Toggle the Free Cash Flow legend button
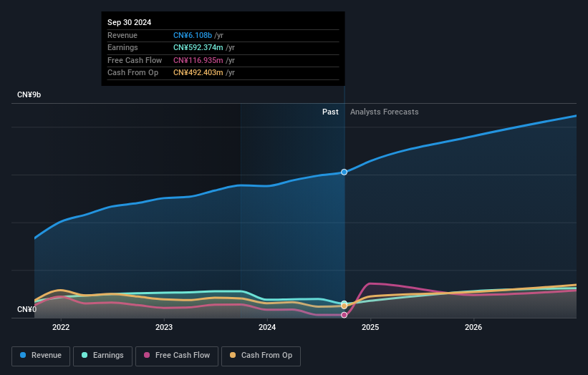Viewport: 588px width, 375px height. click(177, 356)
